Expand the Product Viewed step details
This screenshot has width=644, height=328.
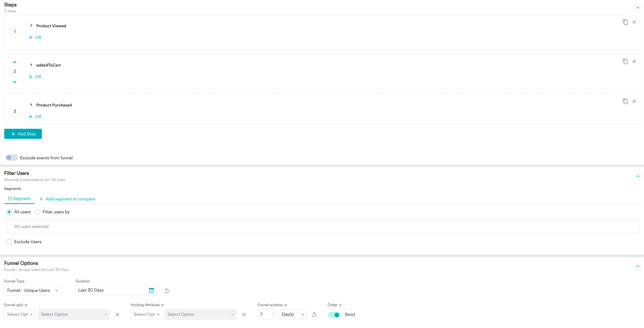[x=31, y=25]
